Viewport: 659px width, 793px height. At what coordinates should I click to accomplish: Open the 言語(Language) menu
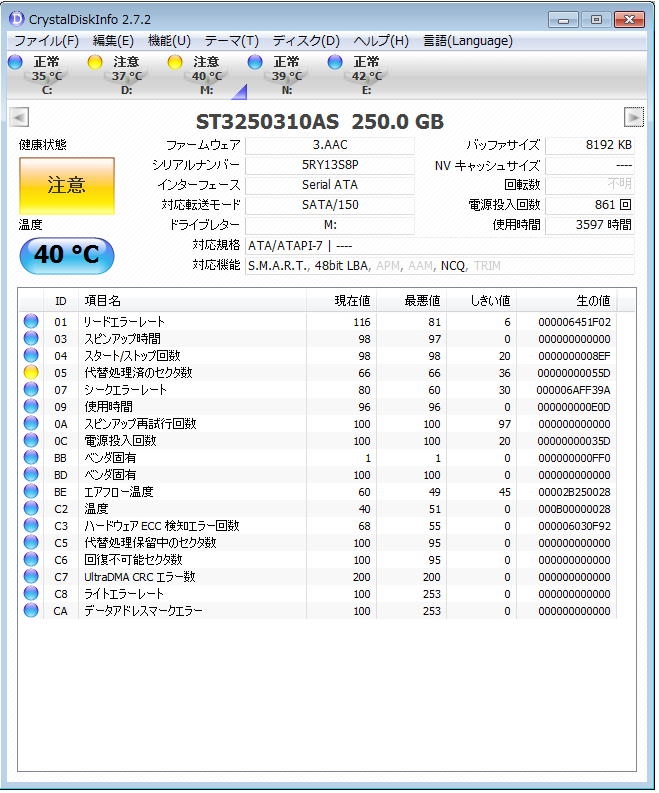468,40
